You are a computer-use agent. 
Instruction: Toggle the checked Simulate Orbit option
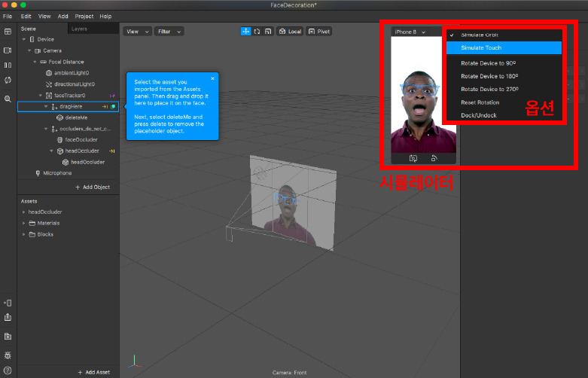click(504, 35)
